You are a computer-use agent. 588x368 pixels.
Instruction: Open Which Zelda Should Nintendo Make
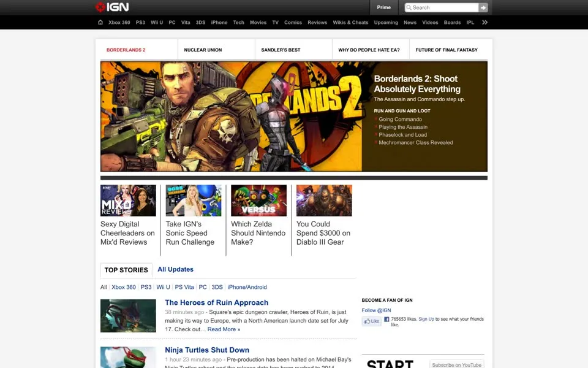[258, 233]
